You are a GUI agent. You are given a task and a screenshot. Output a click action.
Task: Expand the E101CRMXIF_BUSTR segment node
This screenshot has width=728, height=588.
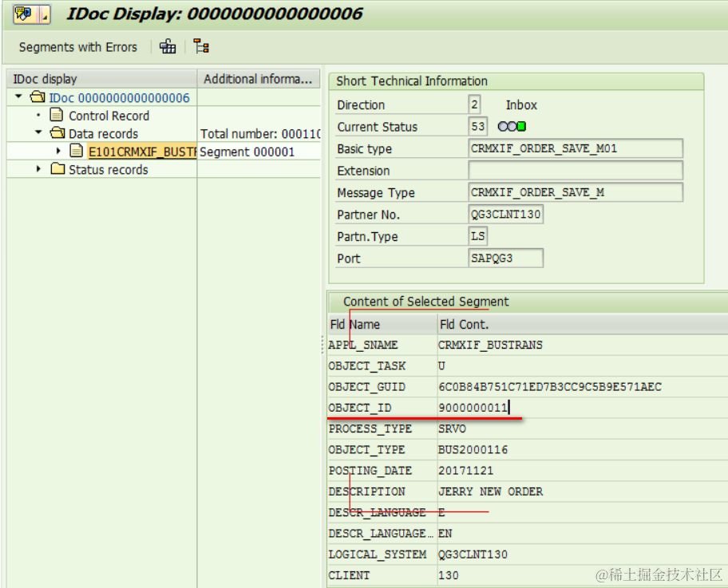[x=58, y=151]
